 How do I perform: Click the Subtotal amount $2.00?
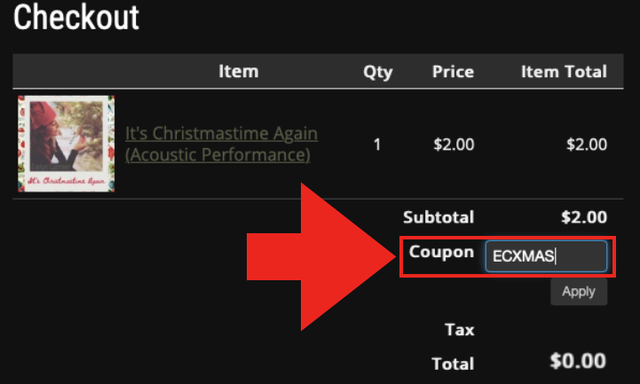pos(584,217)
